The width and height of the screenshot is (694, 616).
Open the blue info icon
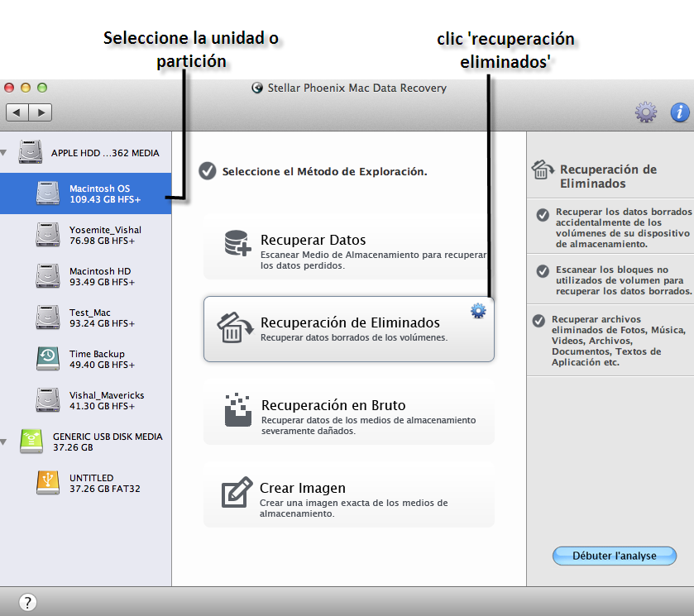tap(680, 112)
